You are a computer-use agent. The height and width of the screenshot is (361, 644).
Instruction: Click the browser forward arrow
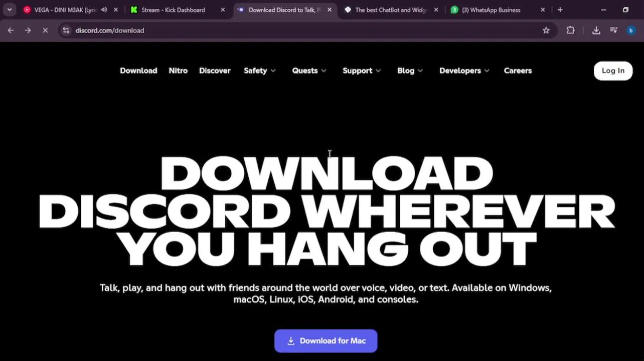[x=28, y=31]
